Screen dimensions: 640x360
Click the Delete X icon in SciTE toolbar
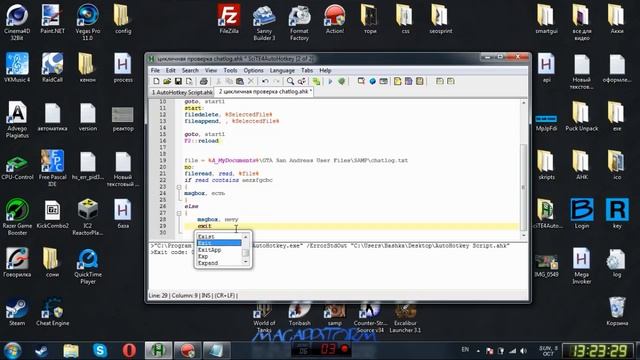(251, 81)
